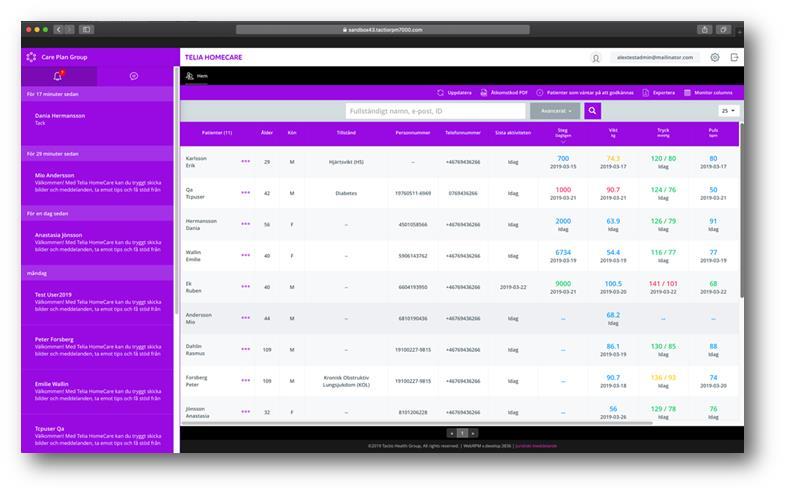The width and height of the screenshot is (786, 495).
Task: Open the Mio Andersson notification
Action: (97, 183)
